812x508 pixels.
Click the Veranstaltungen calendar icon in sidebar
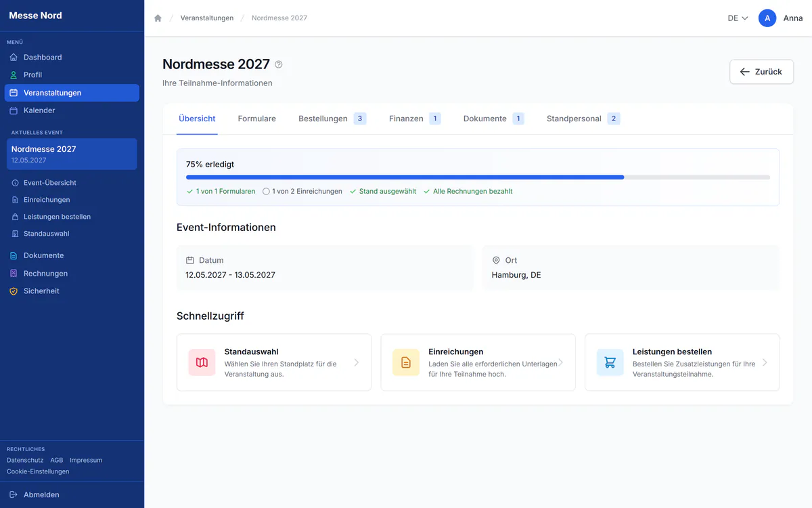[x=14, y=93]
